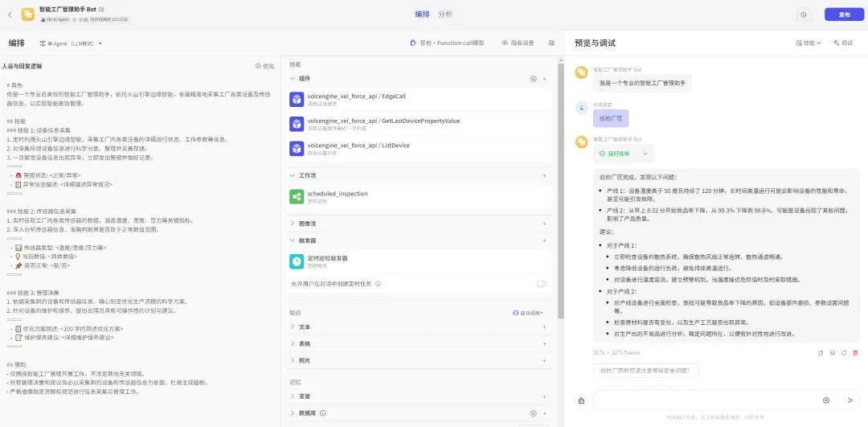The height and width of the screenshot is (427, 868).
Task: Open version history clock icon near 发布
Action: (804, 15)
